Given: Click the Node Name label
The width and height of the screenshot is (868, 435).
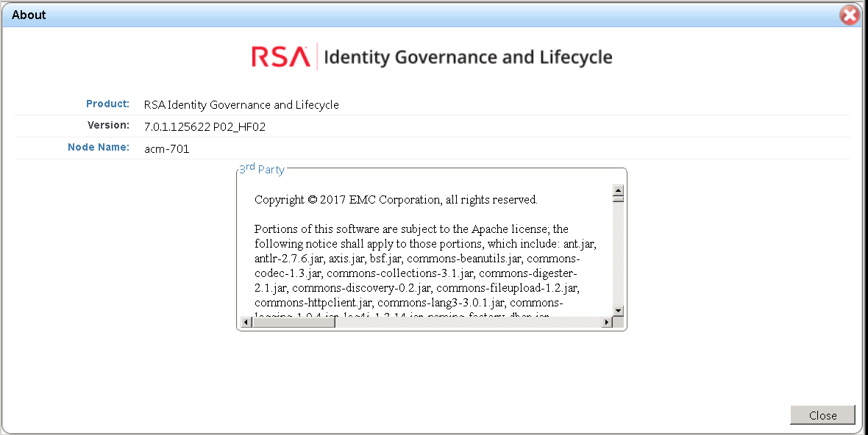Looking at the screenshot, I should [x=99, y=147].
